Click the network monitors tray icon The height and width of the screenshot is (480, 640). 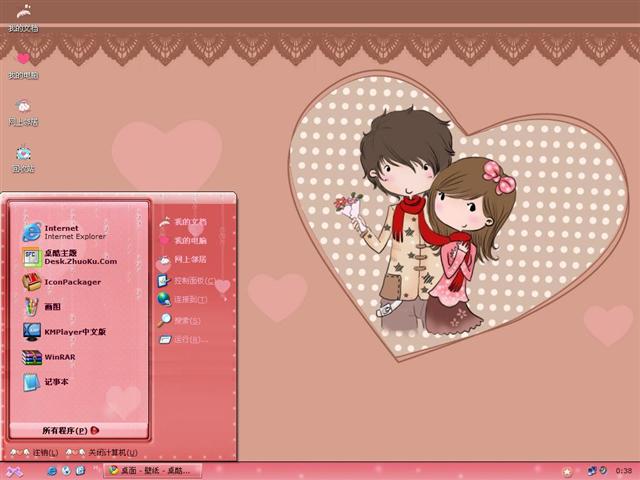pos(591,471)
